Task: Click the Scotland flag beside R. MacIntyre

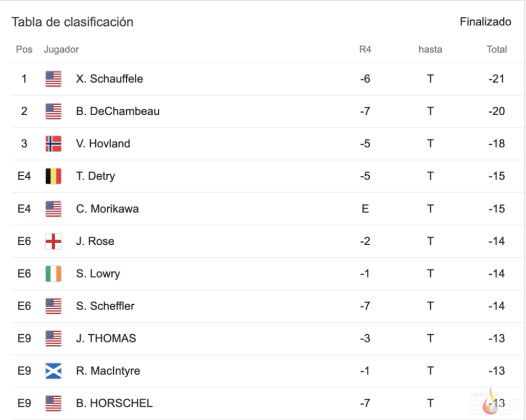Action: coord(53,371)
